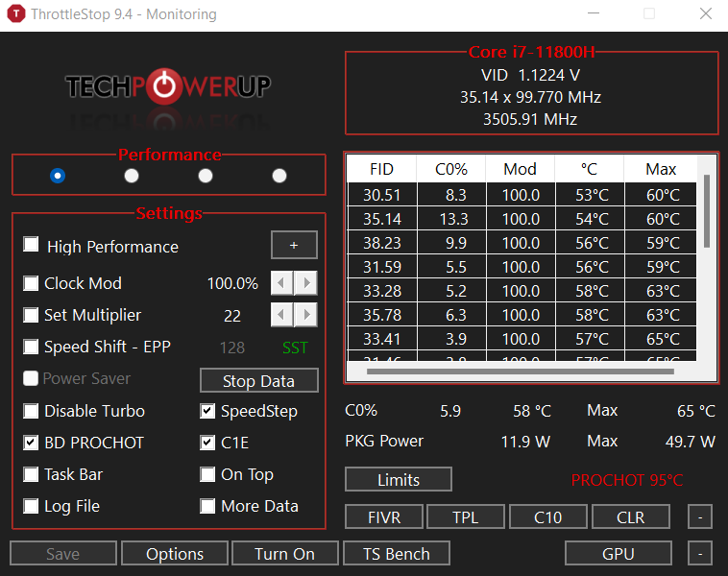Click the VID 1.1224 V readout
Viewport: 728px width, 576px height.
[x=530, y=75]
